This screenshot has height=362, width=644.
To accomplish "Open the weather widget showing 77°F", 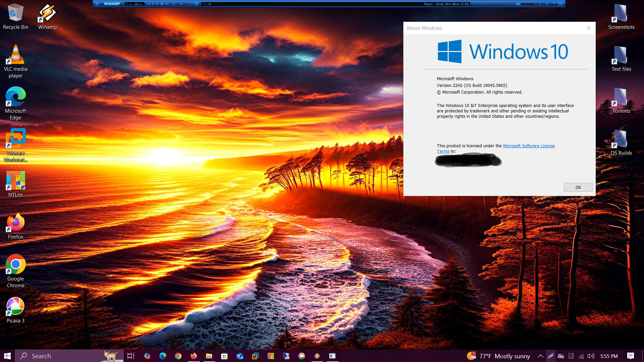I will coord(498,356).
